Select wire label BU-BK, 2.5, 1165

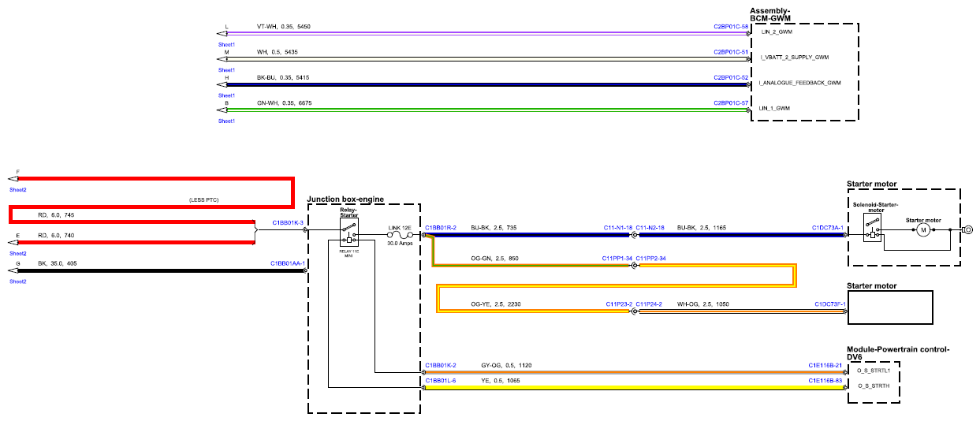click(702, 228)
